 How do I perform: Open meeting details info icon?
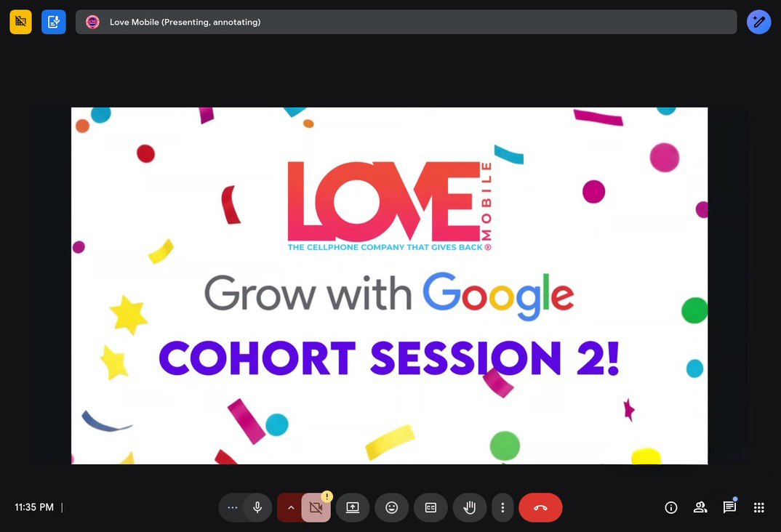point(671,507)
